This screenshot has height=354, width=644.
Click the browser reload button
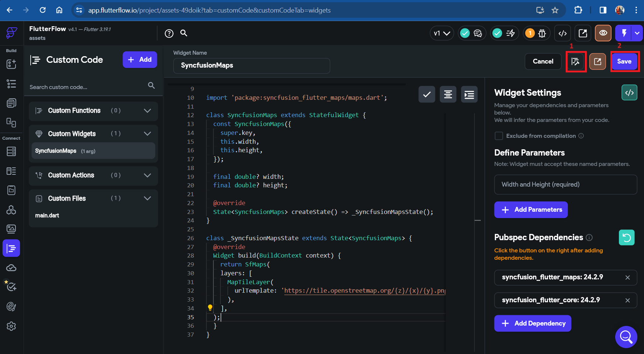click(x=43, y=10)
